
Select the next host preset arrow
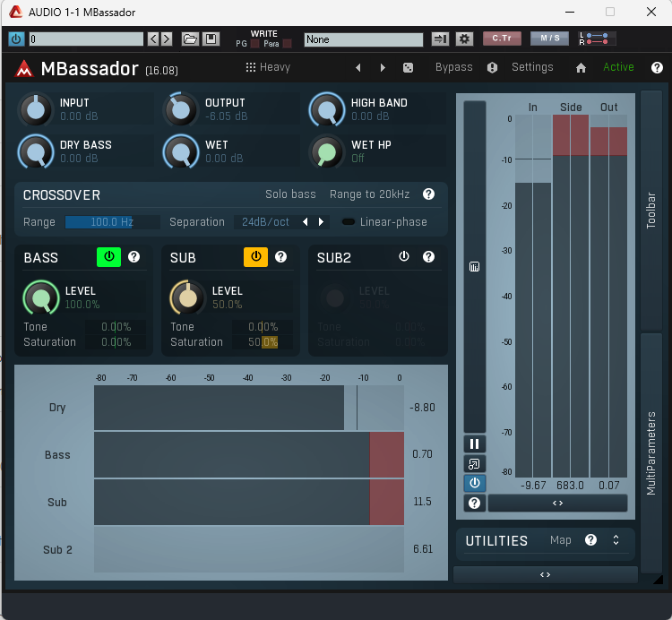pyautogui.click(x=167, y=39)
